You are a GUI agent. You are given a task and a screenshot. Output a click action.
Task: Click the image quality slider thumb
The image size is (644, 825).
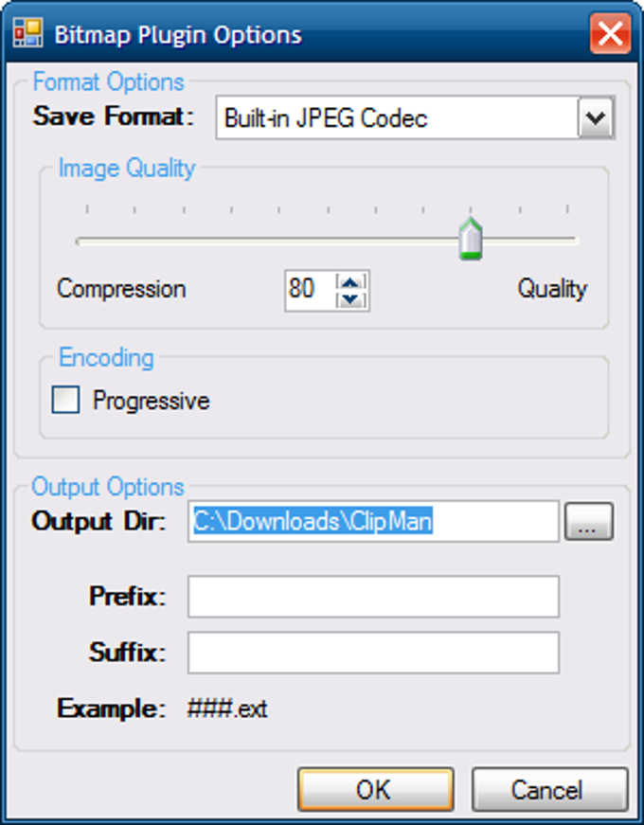[470, 238]
